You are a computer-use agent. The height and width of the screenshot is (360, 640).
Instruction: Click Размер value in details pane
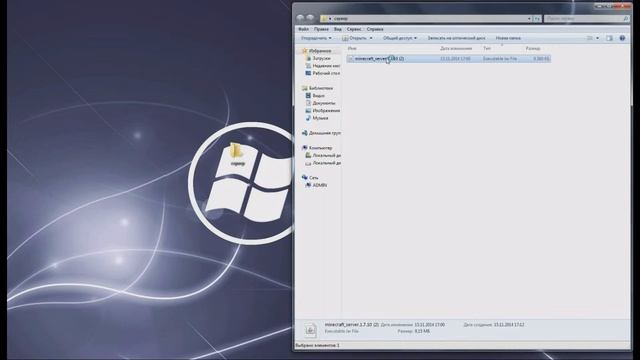coord(422,331)
